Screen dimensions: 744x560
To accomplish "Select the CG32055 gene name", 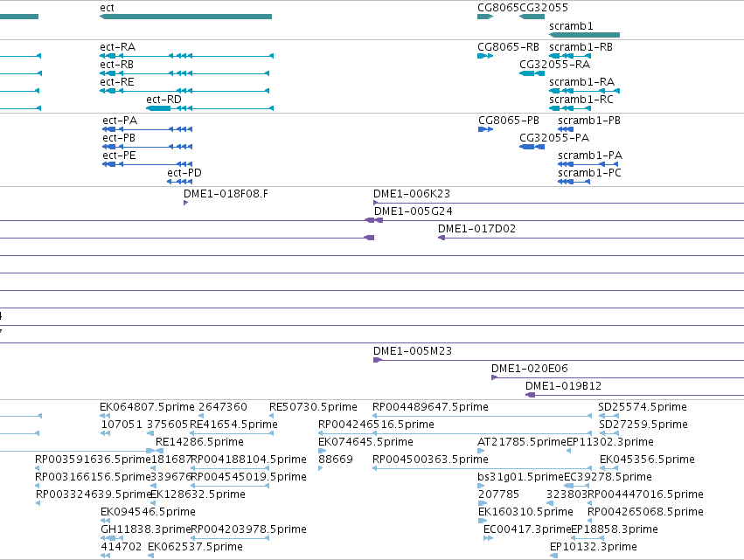I will point(544,8).
